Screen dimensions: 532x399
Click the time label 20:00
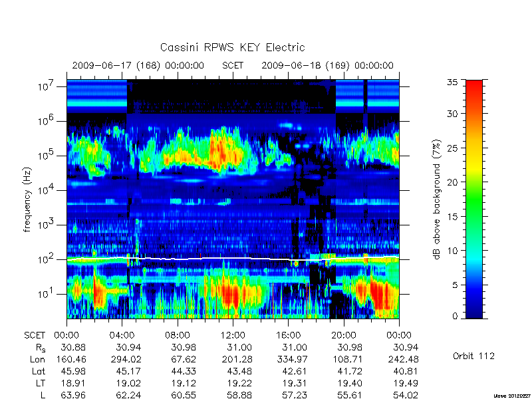(343, 335)
